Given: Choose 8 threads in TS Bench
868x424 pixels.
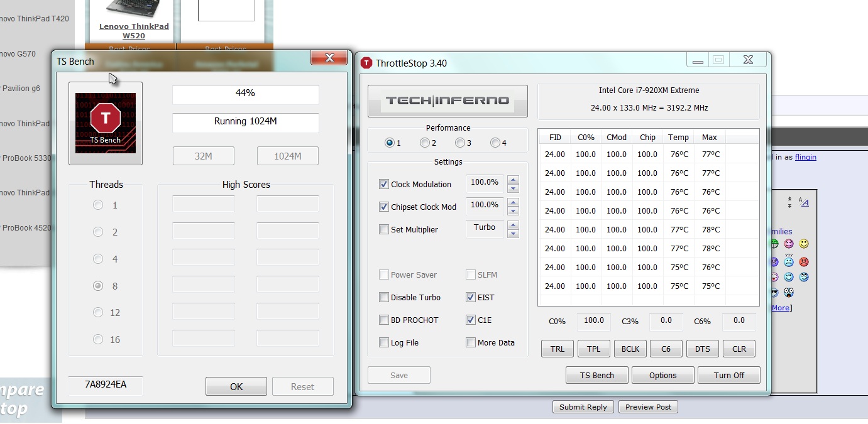Looking at the screenshot, I should point(98,286).
